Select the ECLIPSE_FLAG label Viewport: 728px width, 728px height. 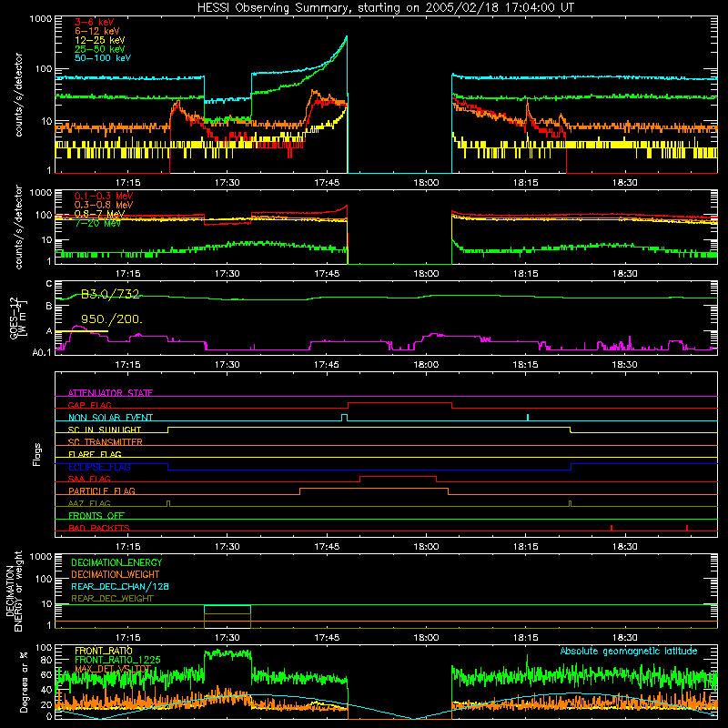99,467
